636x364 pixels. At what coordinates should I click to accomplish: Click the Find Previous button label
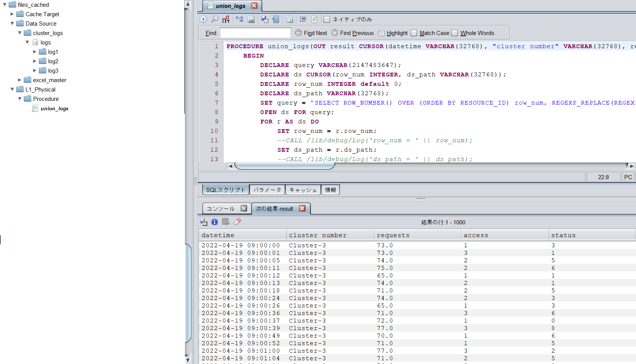coord(357,33)
